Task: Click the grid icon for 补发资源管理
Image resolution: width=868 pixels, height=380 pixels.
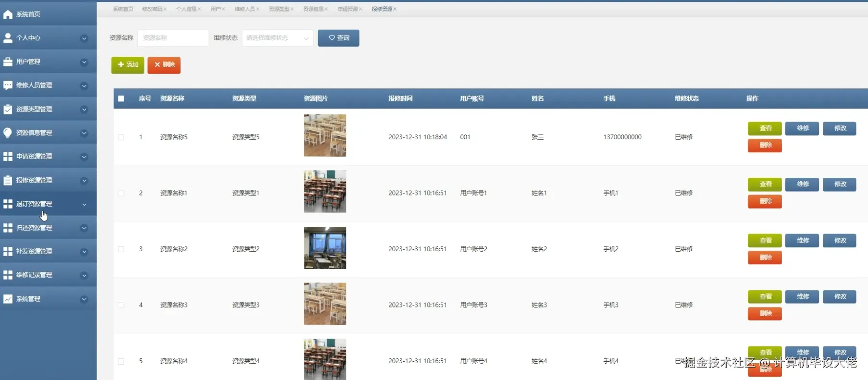Action: (x=8, y=251)
